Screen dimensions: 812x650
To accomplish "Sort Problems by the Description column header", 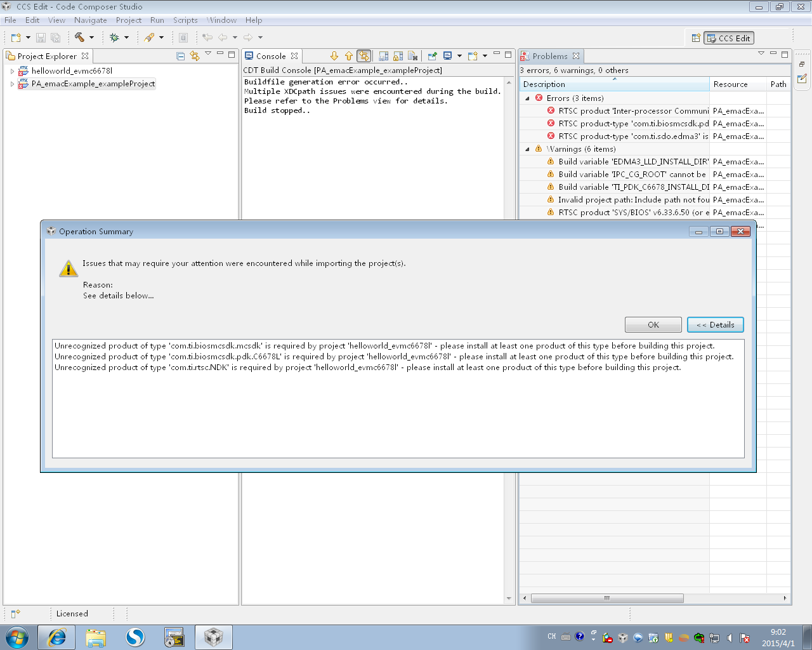I will [614, 84].
